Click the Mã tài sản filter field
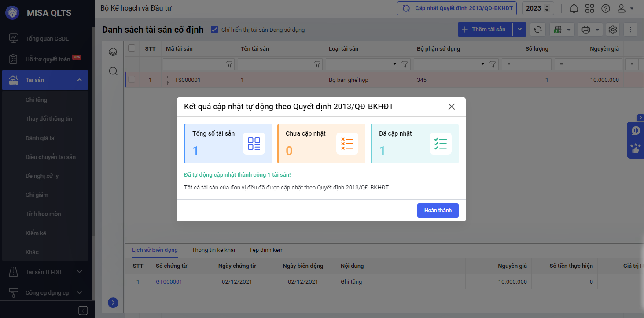Image resolution: width=644 pixels, height=318 pixels. click(x=194, y=64)
